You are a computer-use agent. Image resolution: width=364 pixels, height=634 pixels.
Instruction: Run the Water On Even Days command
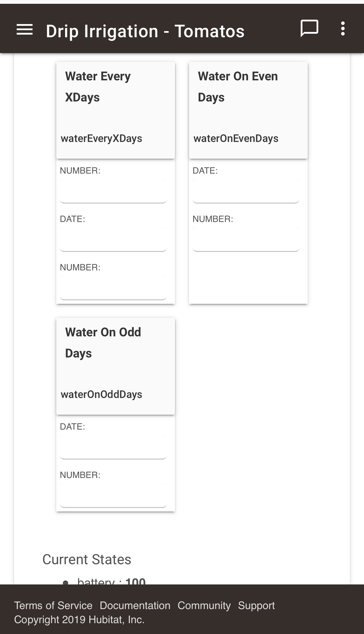(248, 110)
